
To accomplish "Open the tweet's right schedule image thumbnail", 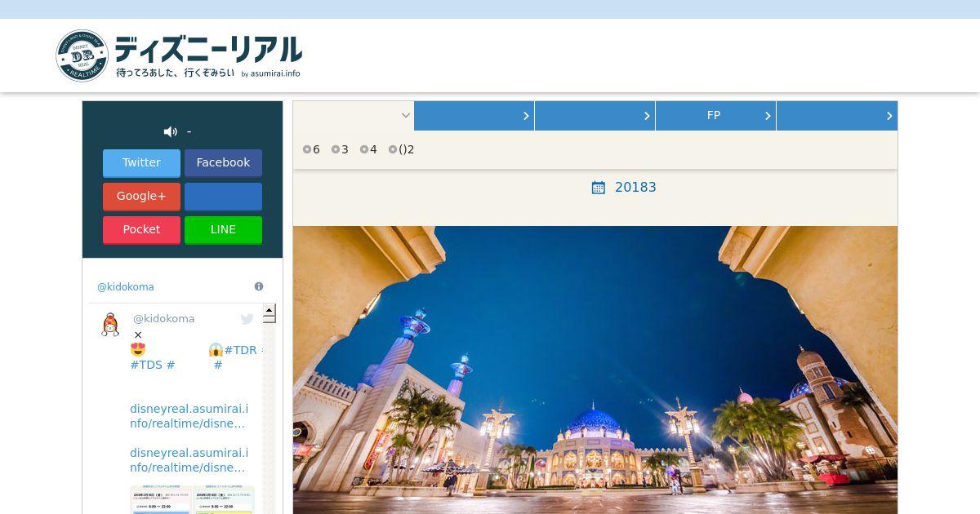I will [224, 499].
